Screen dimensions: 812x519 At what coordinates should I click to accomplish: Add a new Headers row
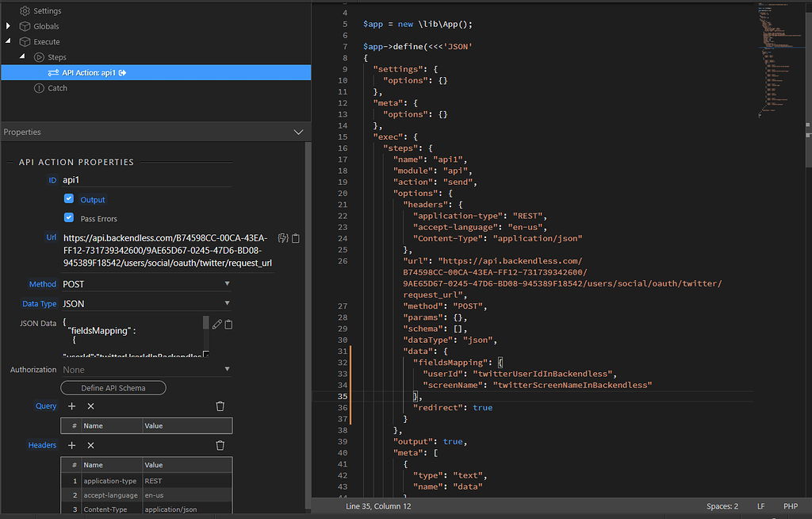point(72,445)
